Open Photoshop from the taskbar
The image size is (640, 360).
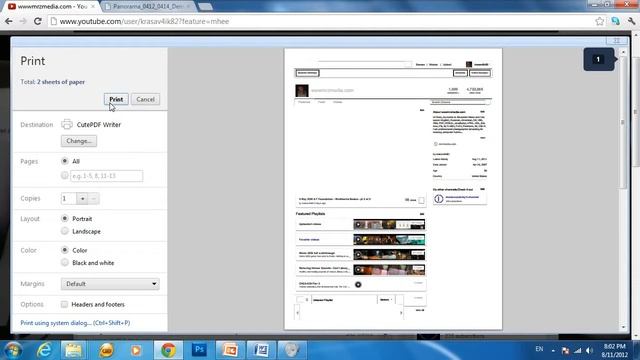click(x=199, y=350)
